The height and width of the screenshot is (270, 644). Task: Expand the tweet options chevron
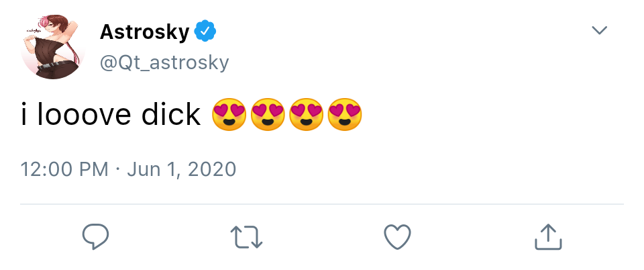click(x=598, y=31)
